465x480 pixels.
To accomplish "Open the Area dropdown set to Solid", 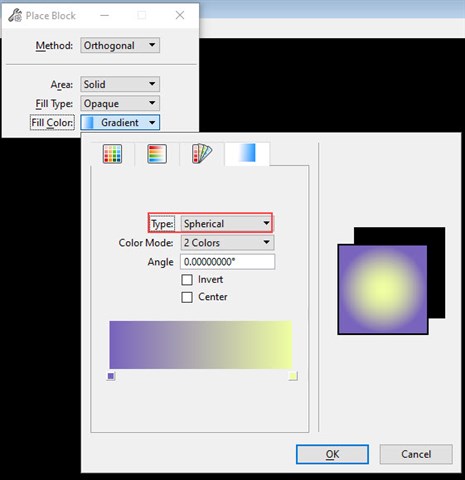I will (120, 84).
